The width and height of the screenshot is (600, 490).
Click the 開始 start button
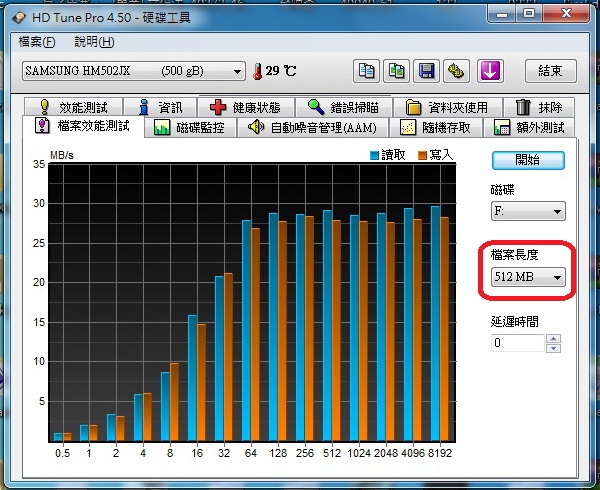[528, 160]
